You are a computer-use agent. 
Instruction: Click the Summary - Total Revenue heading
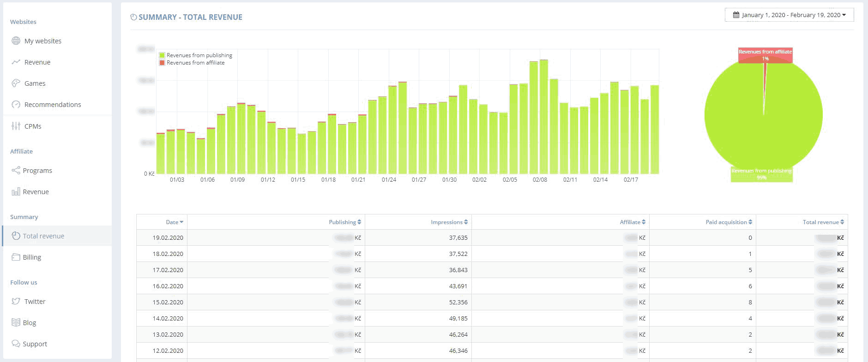(190, 17)
